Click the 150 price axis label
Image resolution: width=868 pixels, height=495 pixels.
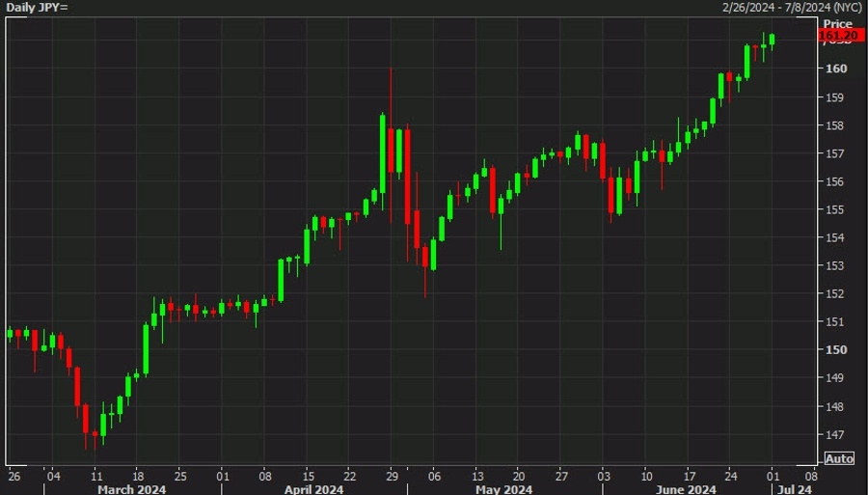coord(836,349)
